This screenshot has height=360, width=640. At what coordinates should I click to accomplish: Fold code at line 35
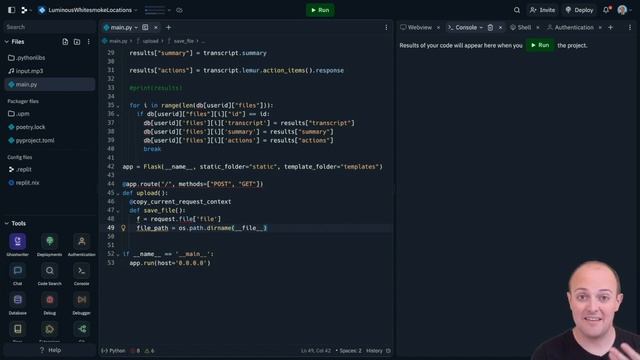tap(118, 106)
